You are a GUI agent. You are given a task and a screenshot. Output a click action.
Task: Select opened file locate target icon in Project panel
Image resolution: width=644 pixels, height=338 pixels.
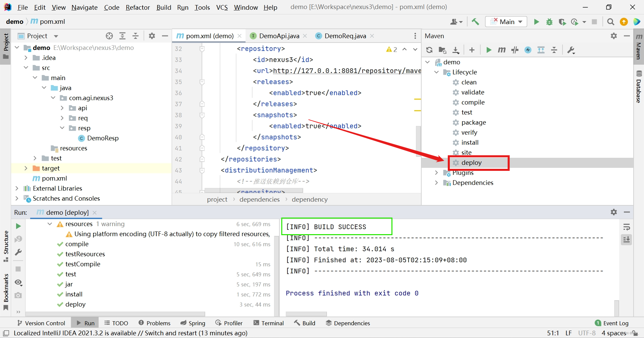109,36
